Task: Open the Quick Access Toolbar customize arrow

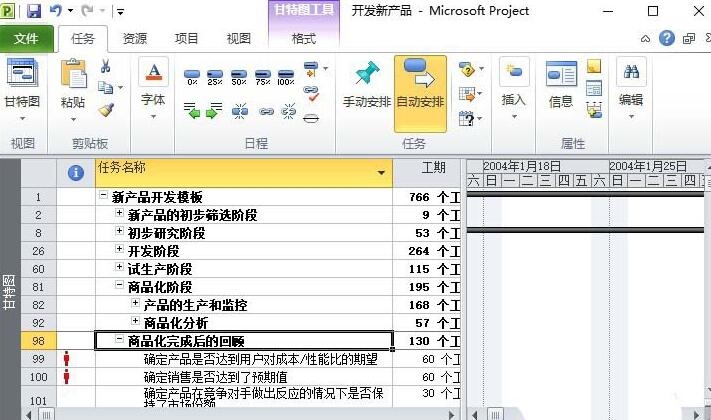Action: coord(120,12)
